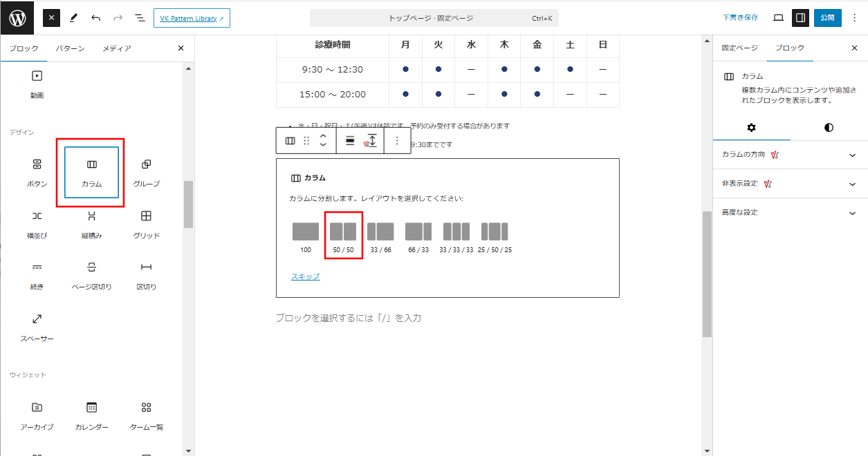Click the undo arrow icon
This screenshot has width=868, height=456.
coord(96,18)
